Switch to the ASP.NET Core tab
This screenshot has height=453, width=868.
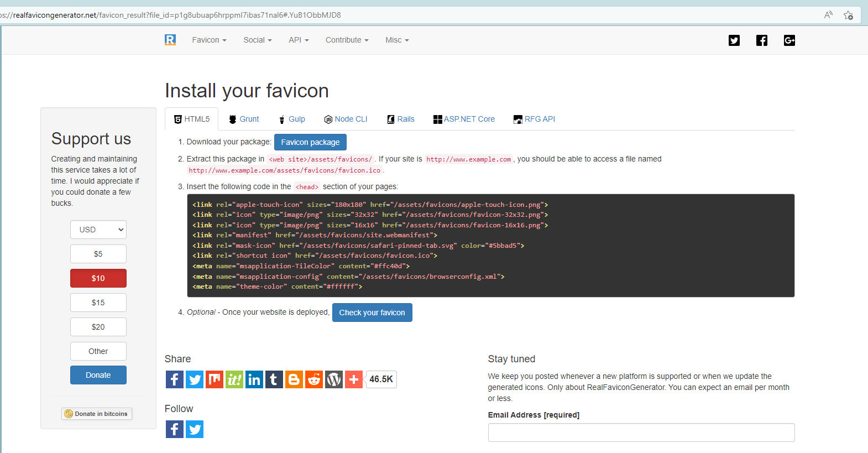464,119
